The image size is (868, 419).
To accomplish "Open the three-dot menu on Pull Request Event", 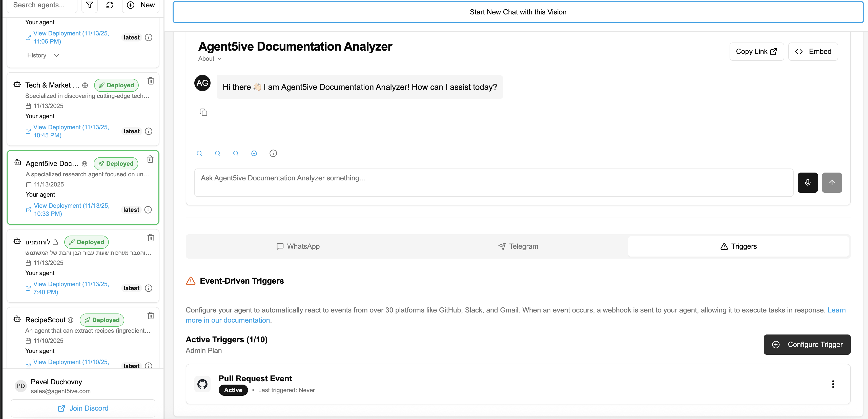I will tap(833, 384).
